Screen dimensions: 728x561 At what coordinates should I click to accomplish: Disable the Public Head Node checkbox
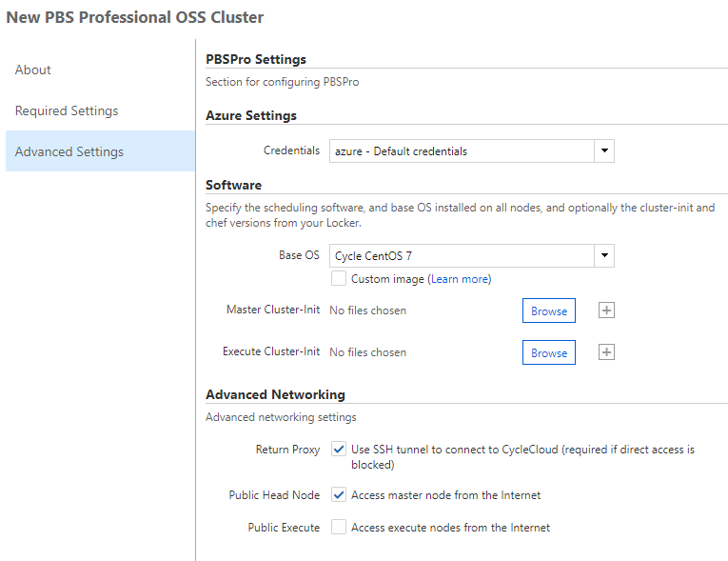click(x=338, y=495)
